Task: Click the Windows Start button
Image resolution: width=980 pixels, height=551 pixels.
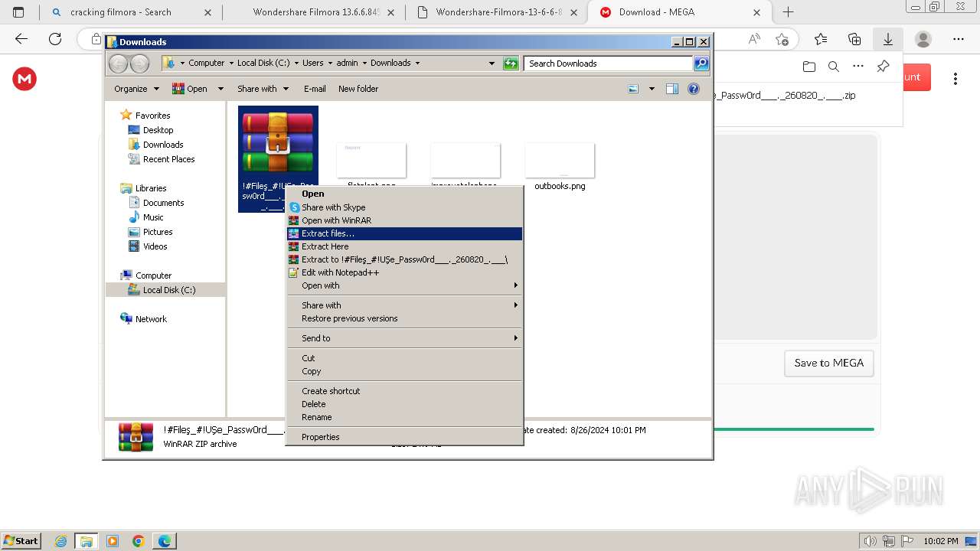Action: click(21, 540)
